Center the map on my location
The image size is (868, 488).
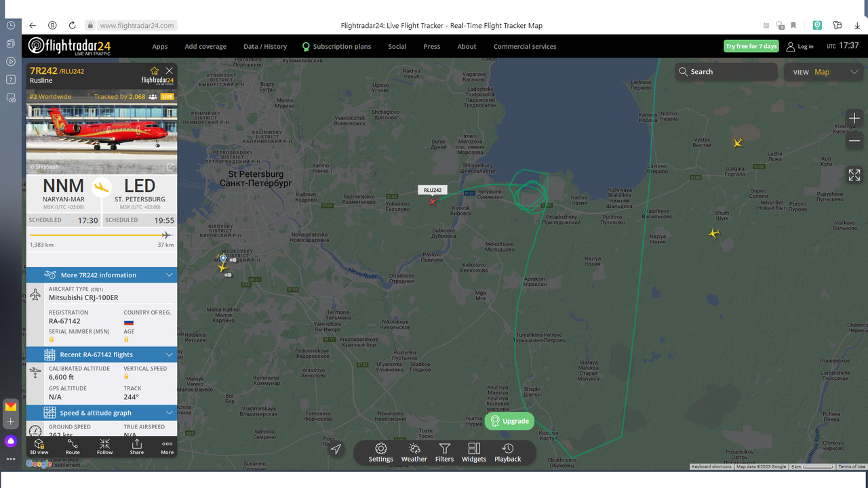[x=336, y=449]
